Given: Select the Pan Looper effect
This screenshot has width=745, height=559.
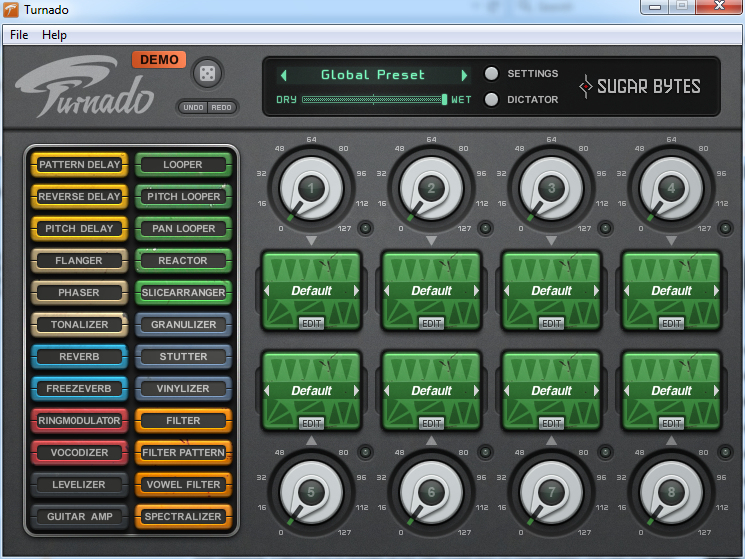Looking at the screenshot, I should 183,228.
